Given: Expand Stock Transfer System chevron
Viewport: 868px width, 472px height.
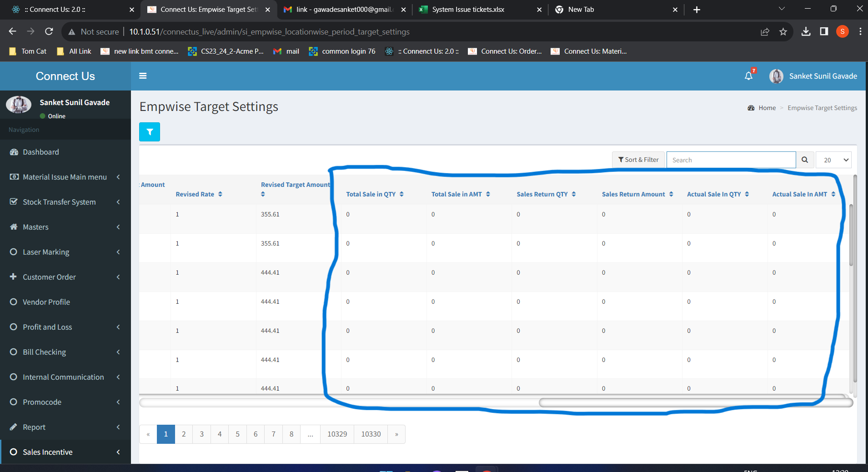Looking at the screenshot, I should 118,202.
